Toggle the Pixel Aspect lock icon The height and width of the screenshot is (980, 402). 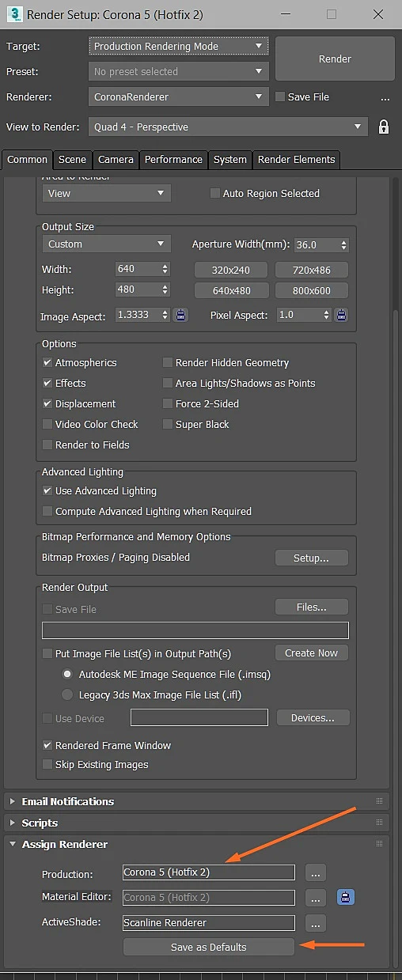(342, 315)
